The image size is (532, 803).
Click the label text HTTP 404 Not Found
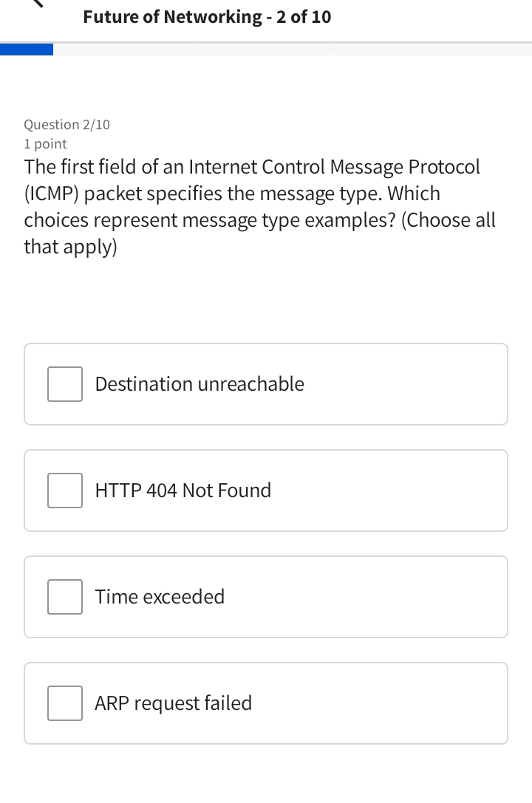(x=182, y=490)
